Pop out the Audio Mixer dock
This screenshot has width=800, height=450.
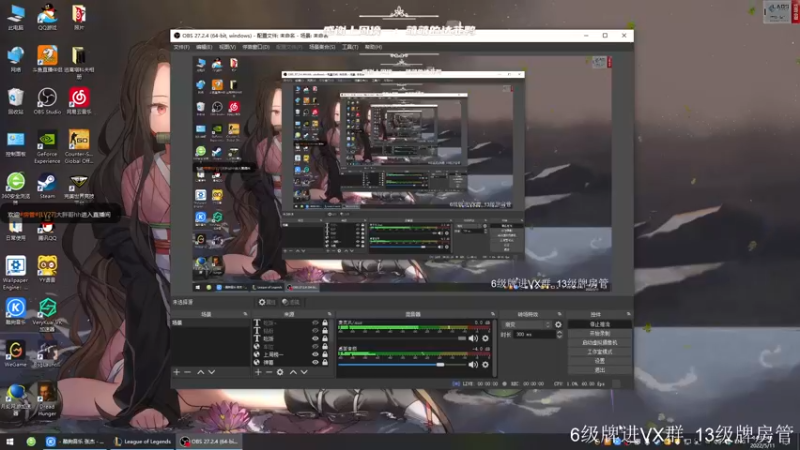pos(493,314)
